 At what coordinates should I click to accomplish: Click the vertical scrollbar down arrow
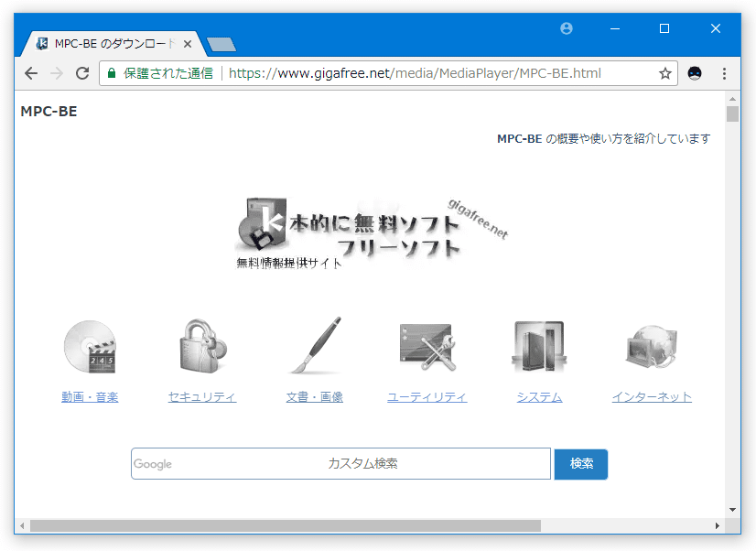pos(733,510)
